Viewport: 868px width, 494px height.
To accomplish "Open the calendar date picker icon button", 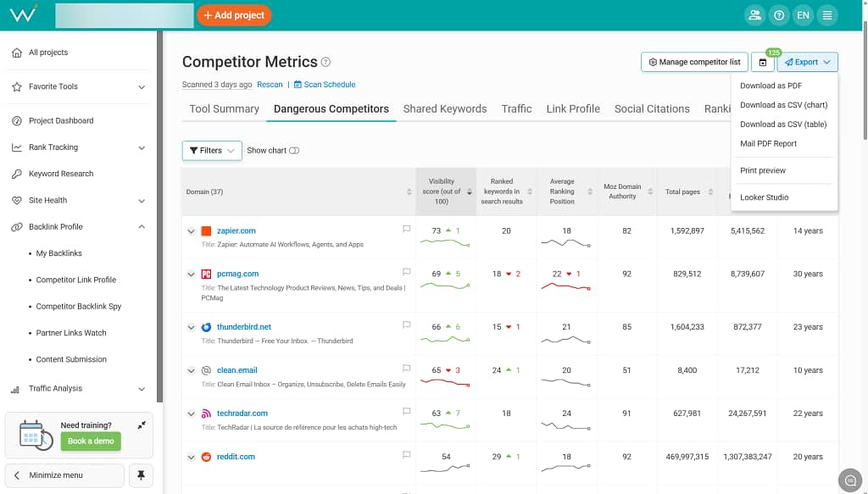I will [763, 63].
